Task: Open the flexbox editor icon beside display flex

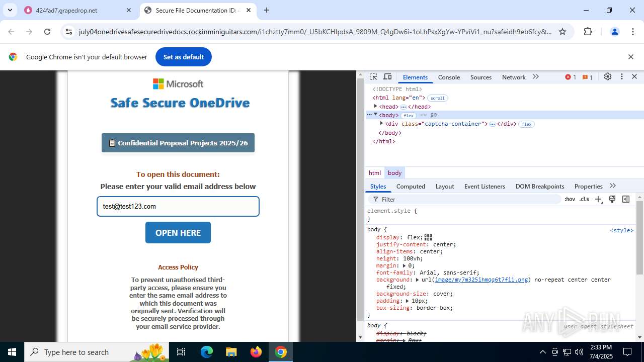Action: (x=428, y=237)
